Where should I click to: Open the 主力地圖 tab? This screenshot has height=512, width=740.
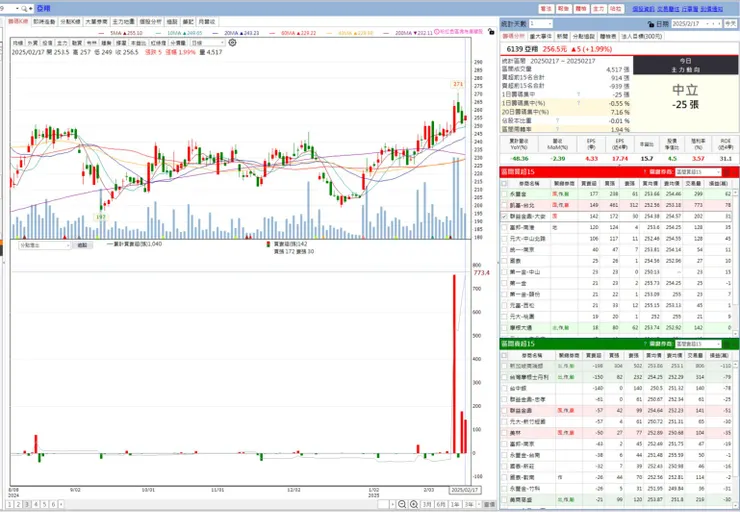pyautogui.click(x=124, y=22)
